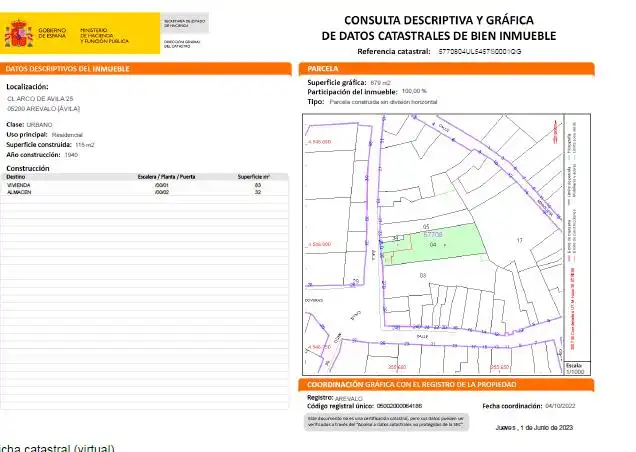The height and width of the screenshot is (452, 636).
Task: Click the Registro value 'AREVALO'
Action: [348, 399]
